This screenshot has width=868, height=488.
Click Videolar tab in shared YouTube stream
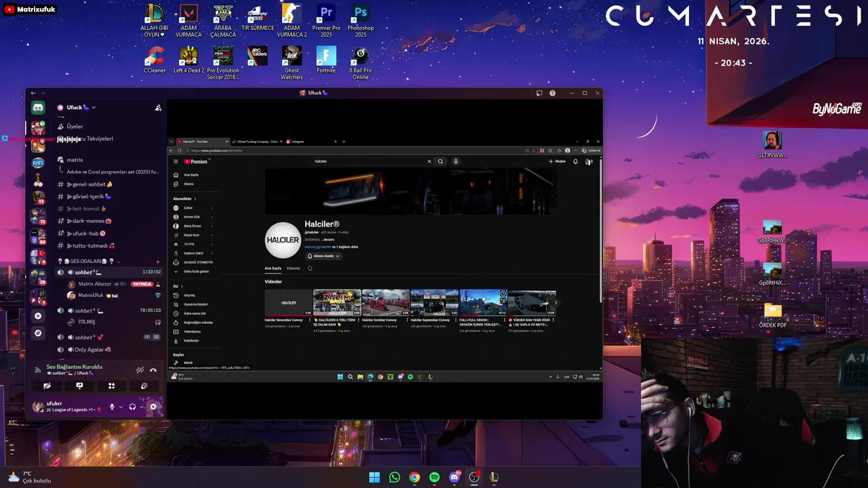pyautogui.click(x=293, y=268)
